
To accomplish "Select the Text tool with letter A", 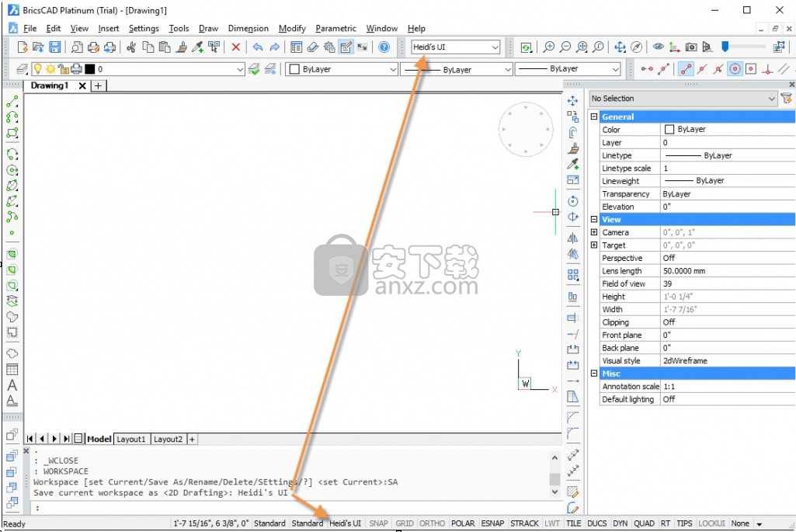I will coord(12,384).
